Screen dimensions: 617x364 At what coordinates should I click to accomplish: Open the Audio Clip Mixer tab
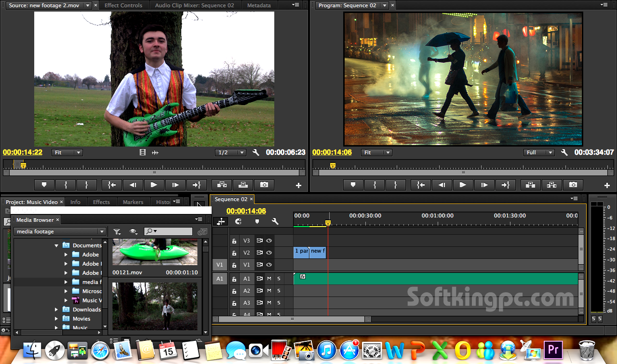point(195,5)
